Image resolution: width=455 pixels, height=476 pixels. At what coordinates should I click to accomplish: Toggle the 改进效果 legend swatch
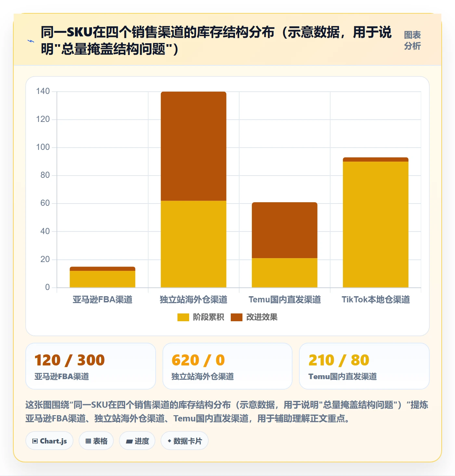(x=237, y=317)
